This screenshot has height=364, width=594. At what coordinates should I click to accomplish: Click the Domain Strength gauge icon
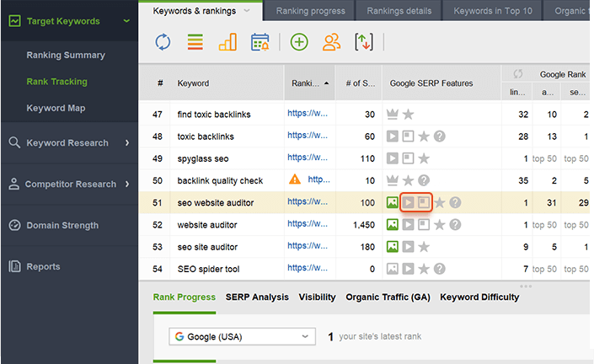pyautogui.click(x=14, y=225)
